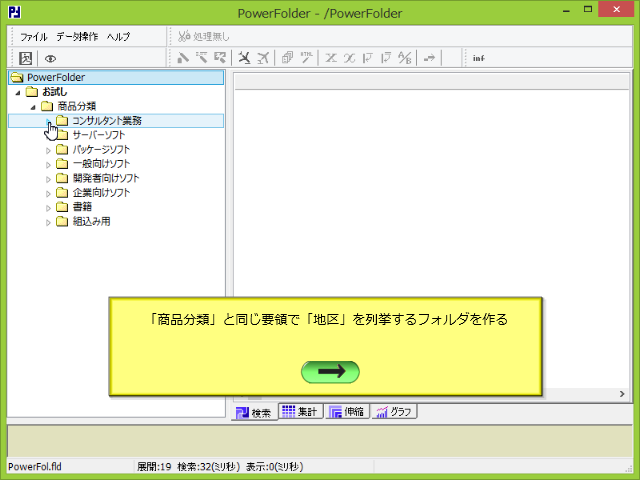Select the 組込み用 folder label
The height and width of the screenshot is (480, 640).
[x=91, y=222]
